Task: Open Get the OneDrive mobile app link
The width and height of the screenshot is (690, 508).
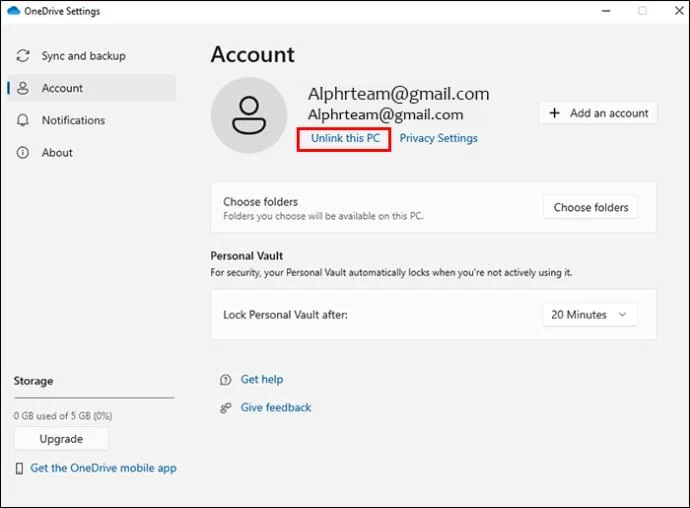Action: (x=103, y=468)
